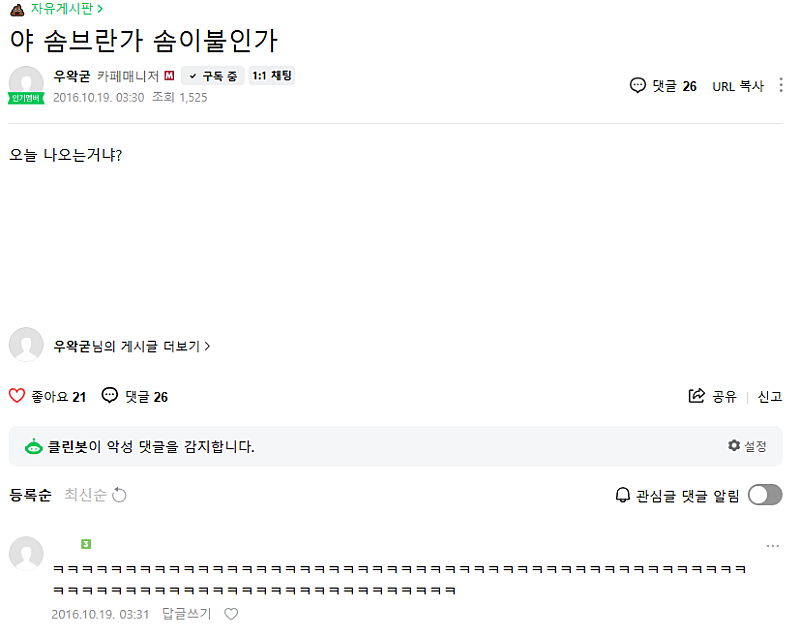Click the 신고 report link
Image resolution: width=800 pixels, height=636 pixels.
769,397
